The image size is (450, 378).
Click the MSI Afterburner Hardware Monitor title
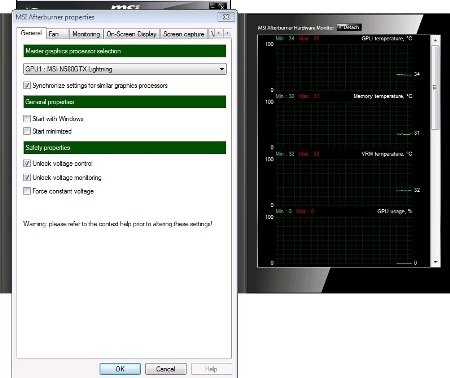[295, 28]
